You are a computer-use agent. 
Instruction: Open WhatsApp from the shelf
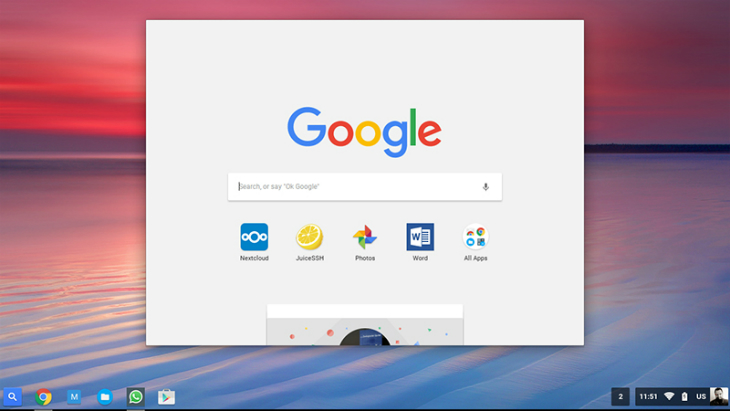135,397
